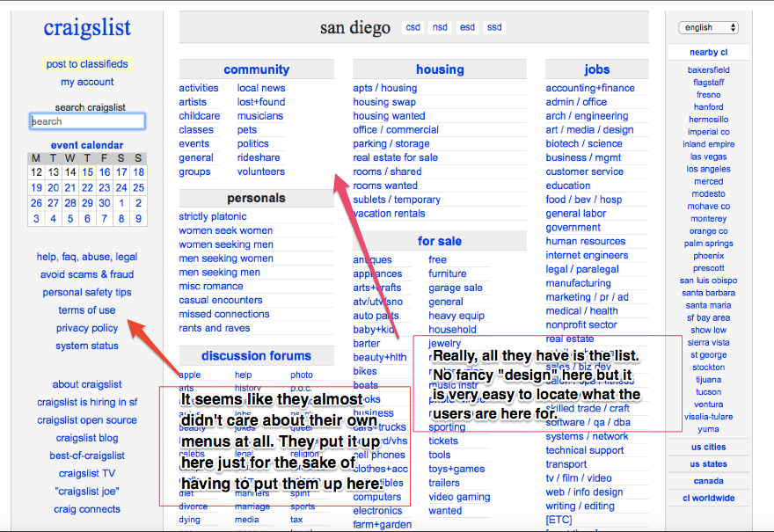Open los angeles nearby city link
This screenshot has height=532, width=774.
[708, 169]
